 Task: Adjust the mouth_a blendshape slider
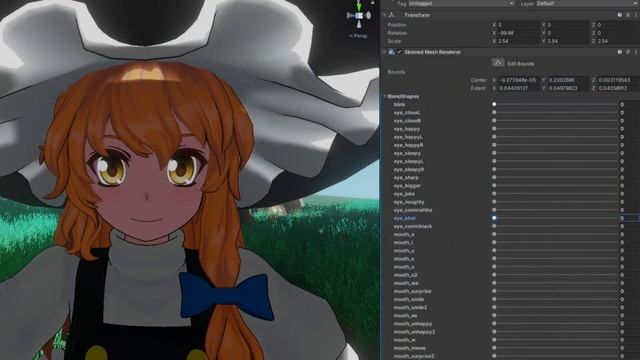coord(555,234)
